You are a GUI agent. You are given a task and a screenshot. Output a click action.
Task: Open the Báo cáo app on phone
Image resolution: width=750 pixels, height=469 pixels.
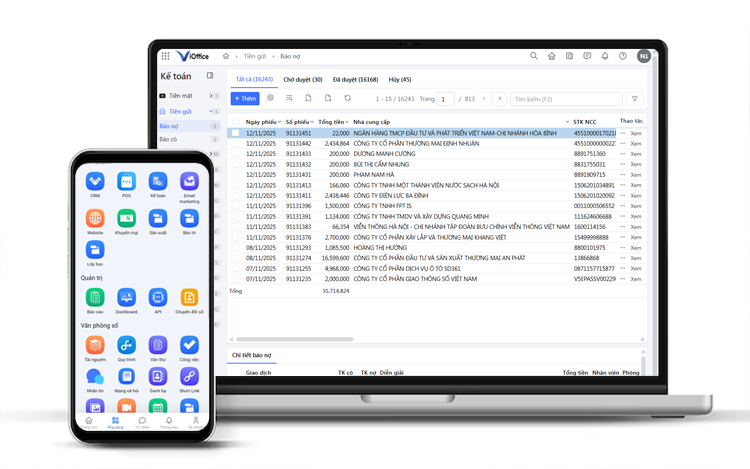(x=95, y=297)
